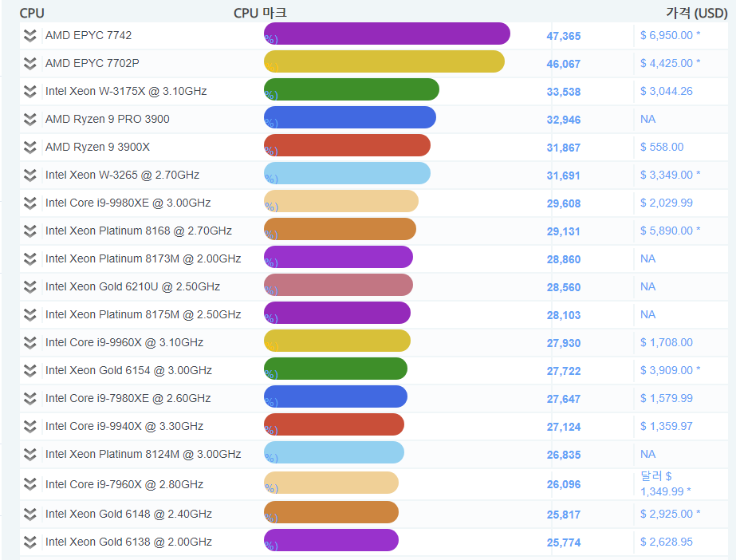Open Intel Xeon Platinum 8124M link
This screenshot has height=560, width=736.
pos(144,454)
